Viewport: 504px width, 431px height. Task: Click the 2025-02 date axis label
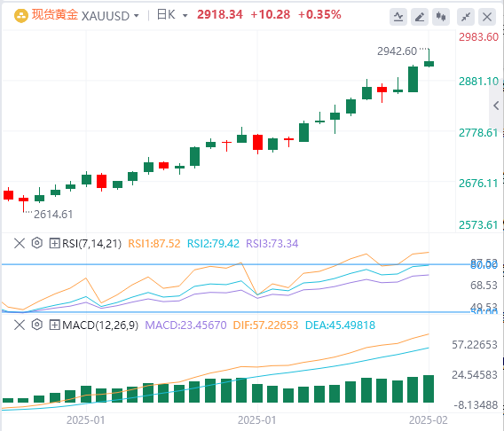click(429, 420)
